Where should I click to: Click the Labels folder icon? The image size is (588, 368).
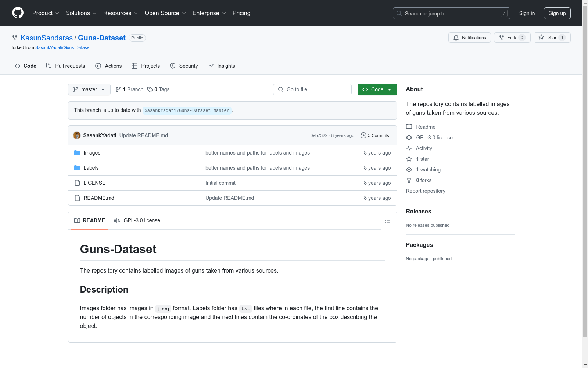(x=77, y=168)
